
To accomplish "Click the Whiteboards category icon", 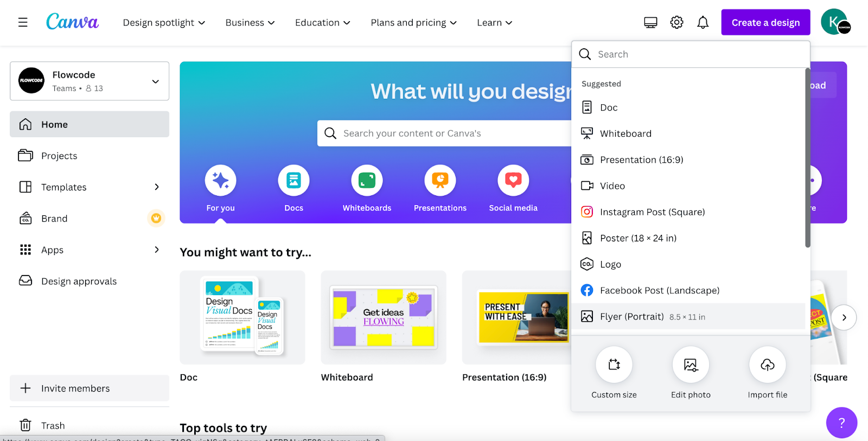I will pos(367,180).
